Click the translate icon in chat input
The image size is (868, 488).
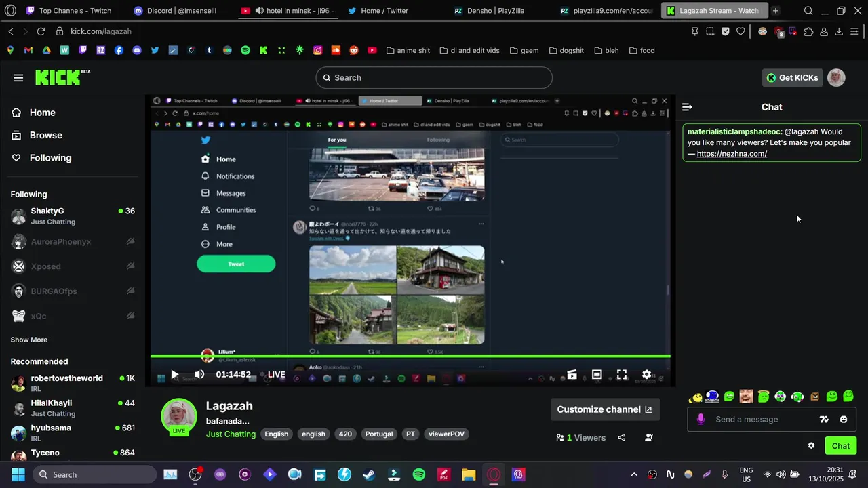click(824, 420)
